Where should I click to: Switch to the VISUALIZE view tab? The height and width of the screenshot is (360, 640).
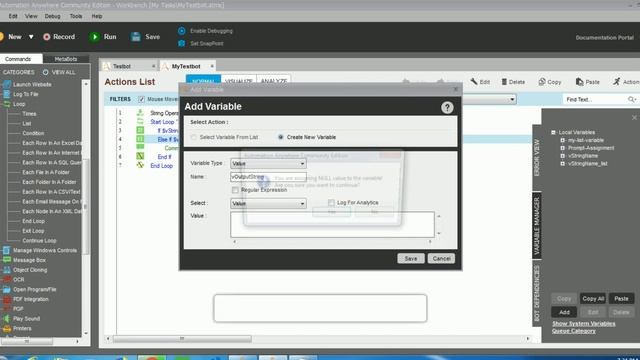point(239,81)
